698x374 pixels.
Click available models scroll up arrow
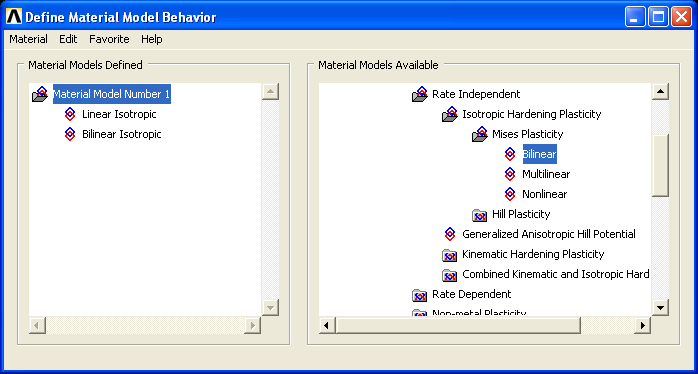pos(660,92)
